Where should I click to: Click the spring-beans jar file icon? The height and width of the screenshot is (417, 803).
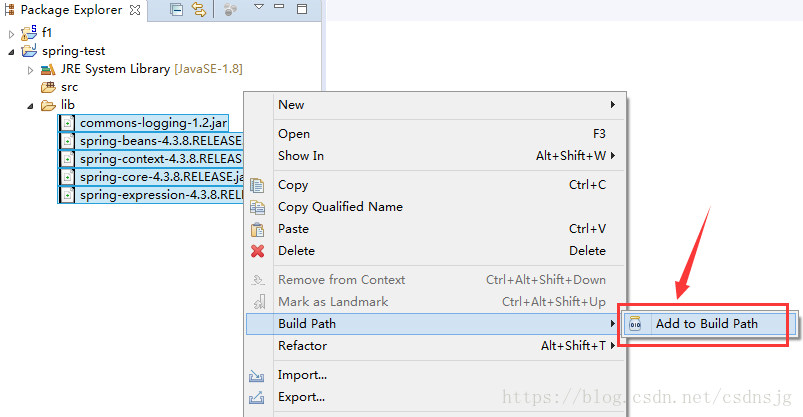(x=67, y=141)
